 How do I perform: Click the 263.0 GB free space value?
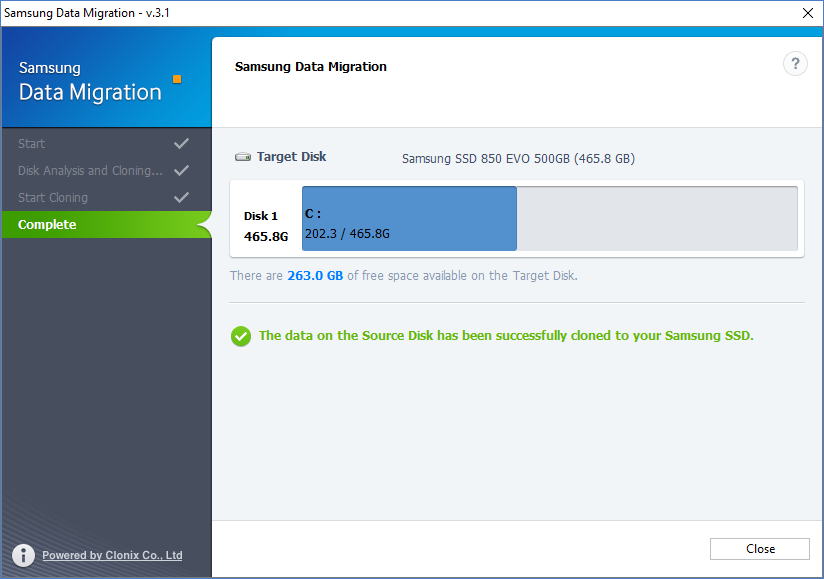click(x=315, y=276)
